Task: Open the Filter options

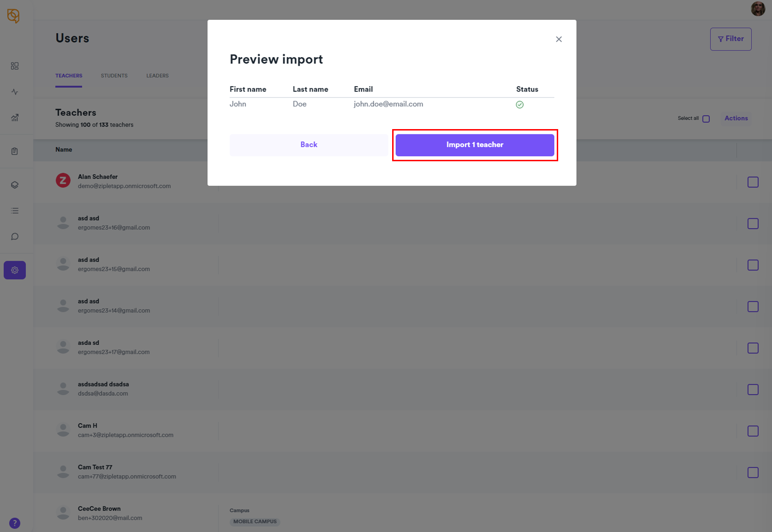Action: 730,39
